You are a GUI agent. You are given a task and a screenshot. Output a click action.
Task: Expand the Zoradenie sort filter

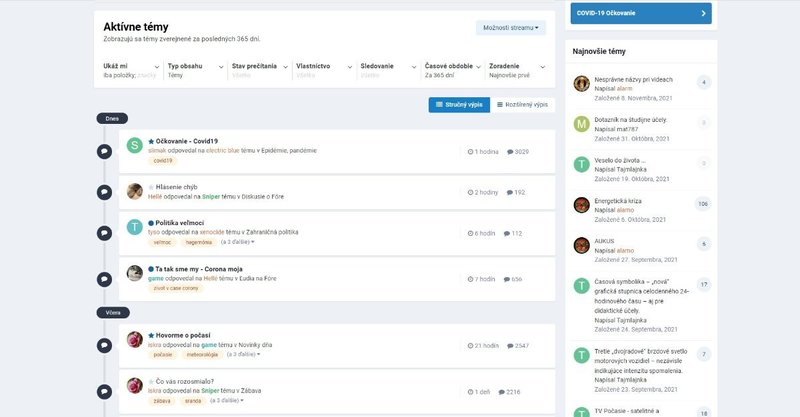(516, 70)
